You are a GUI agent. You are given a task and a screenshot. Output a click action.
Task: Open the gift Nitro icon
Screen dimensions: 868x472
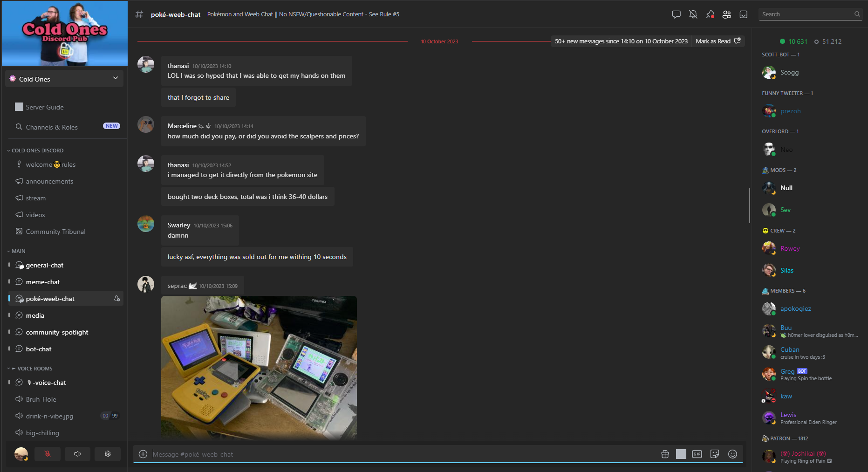coord(665,454)
